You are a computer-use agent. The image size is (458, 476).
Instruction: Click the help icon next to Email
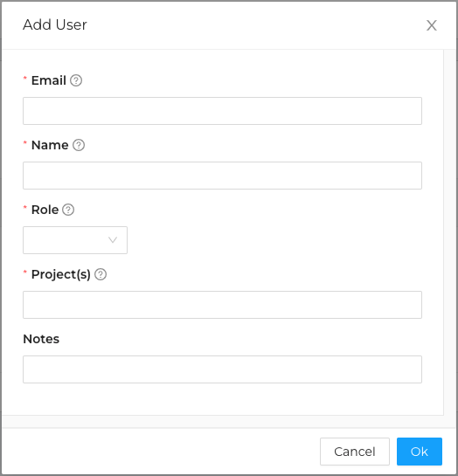76,80
